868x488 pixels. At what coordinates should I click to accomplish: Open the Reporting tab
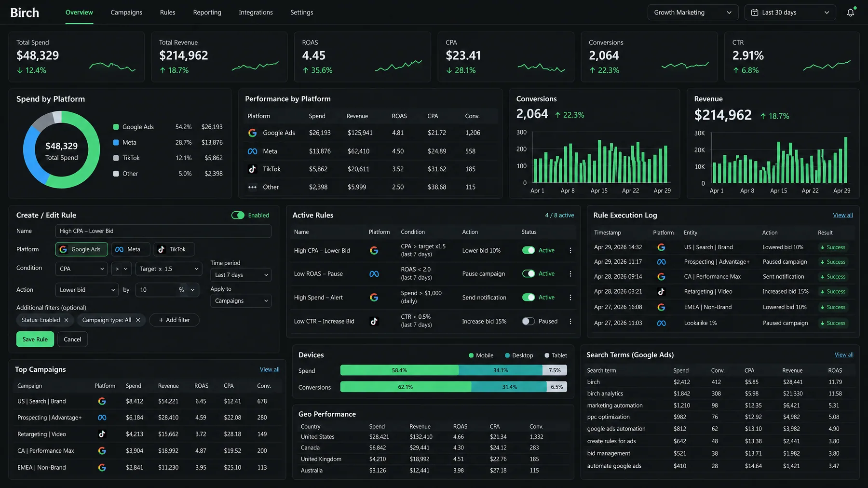click(207, 13)
